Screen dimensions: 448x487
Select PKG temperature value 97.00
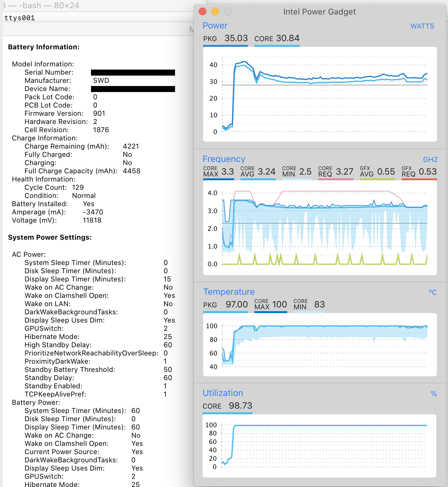pos(237,305)
